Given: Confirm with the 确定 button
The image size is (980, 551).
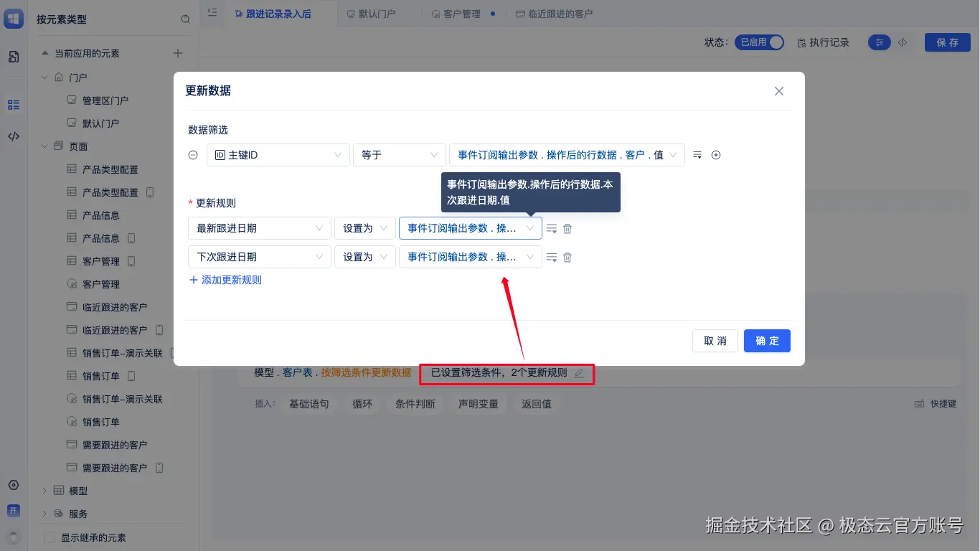Looking at the screenshot, I should pyautogui.click(x=767, y=341).
